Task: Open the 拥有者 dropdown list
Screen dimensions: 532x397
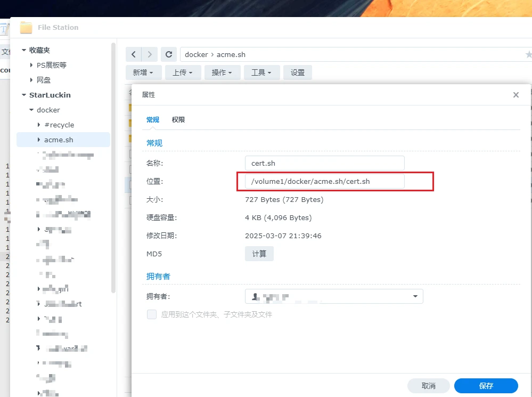Action: [415, 296]
